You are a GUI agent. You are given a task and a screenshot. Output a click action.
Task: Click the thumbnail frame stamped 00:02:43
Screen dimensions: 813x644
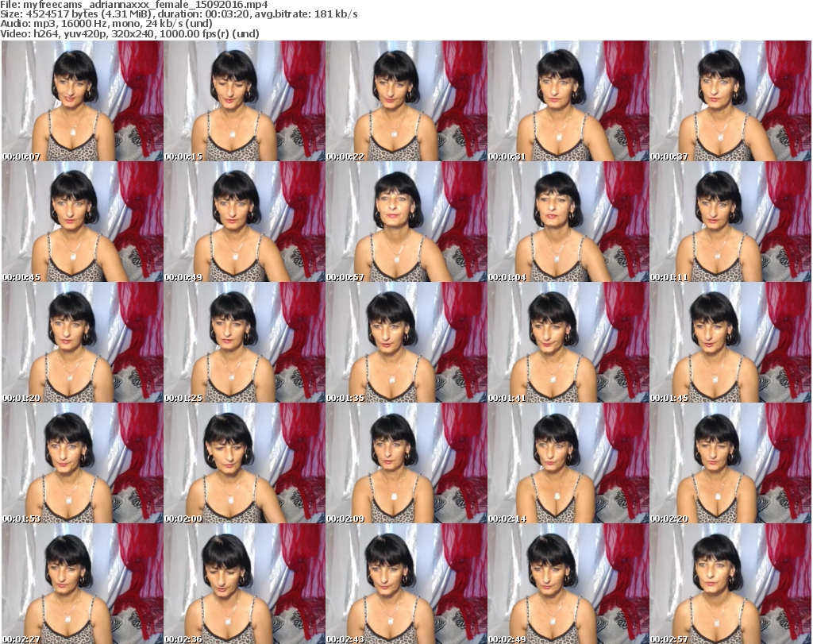pyautogui.click(x=406, y=584)
